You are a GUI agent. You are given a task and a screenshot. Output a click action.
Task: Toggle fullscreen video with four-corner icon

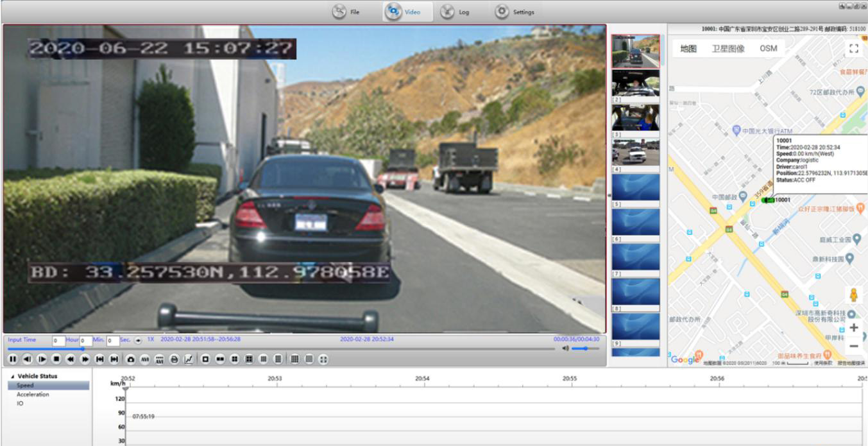click(323, 359)
